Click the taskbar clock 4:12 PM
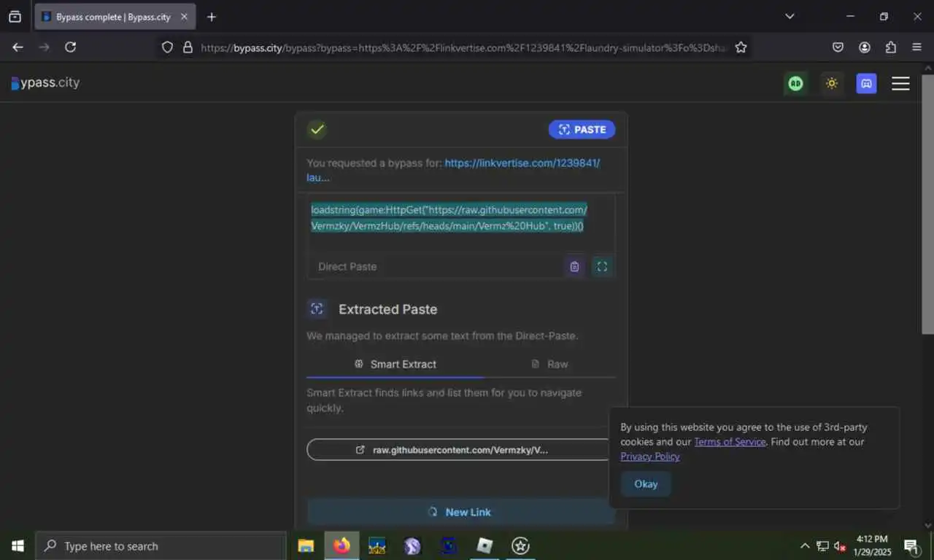This screenshot has height=560, width=934. point(872,545)
